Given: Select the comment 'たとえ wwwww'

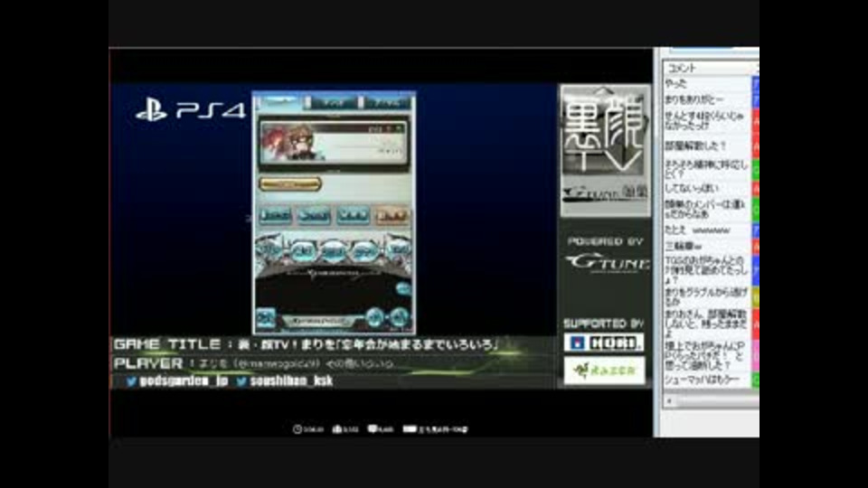Looking at the screenshot, I should [707, 230].
